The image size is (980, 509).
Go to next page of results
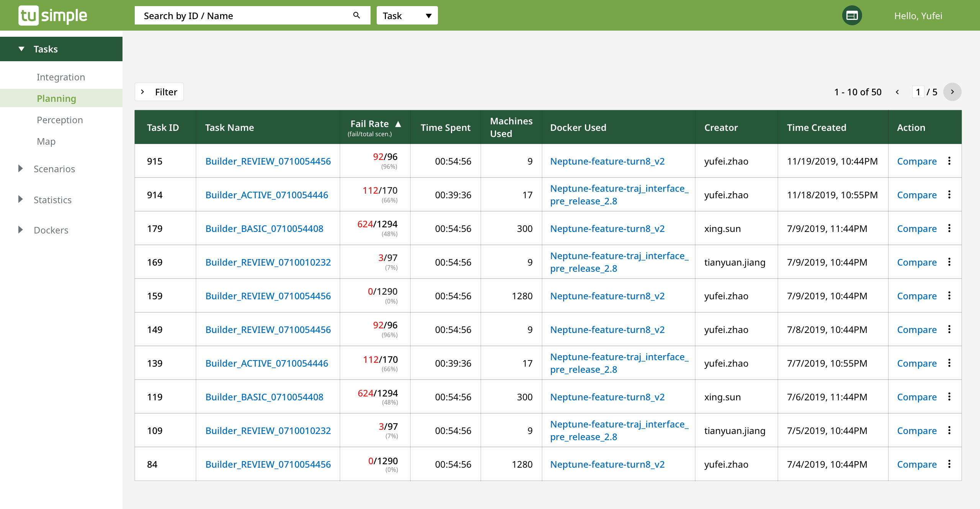tap(952, 92)
